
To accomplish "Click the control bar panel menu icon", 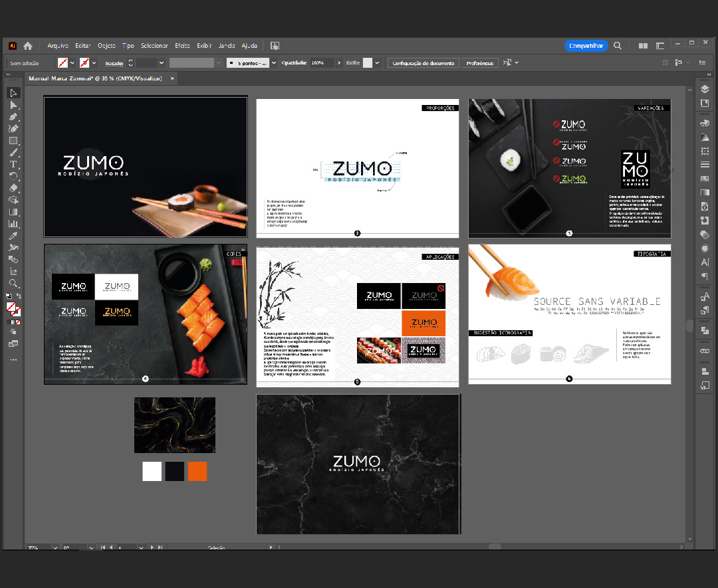I will pos(703,62).
